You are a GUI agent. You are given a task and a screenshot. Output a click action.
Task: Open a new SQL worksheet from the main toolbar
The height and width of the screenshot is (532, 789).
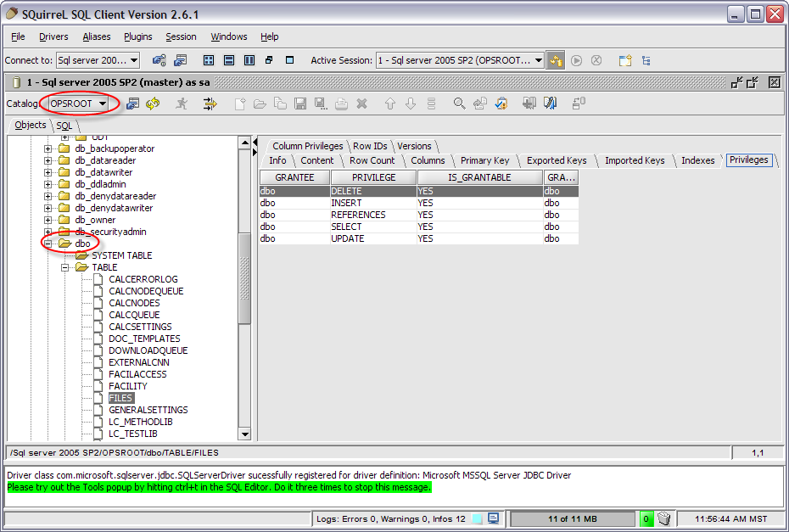click(x=625, y=60)
